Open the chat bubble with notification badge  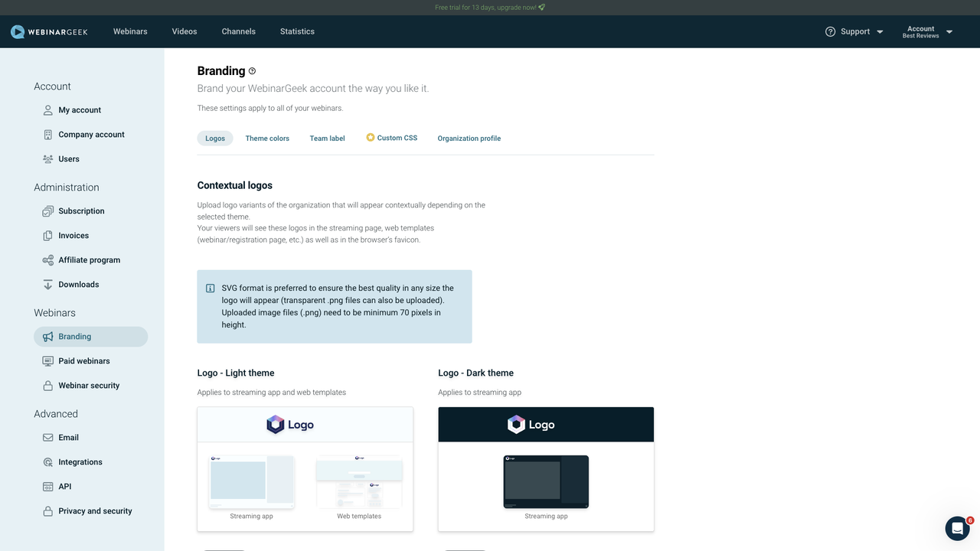(x=957, y=528)
